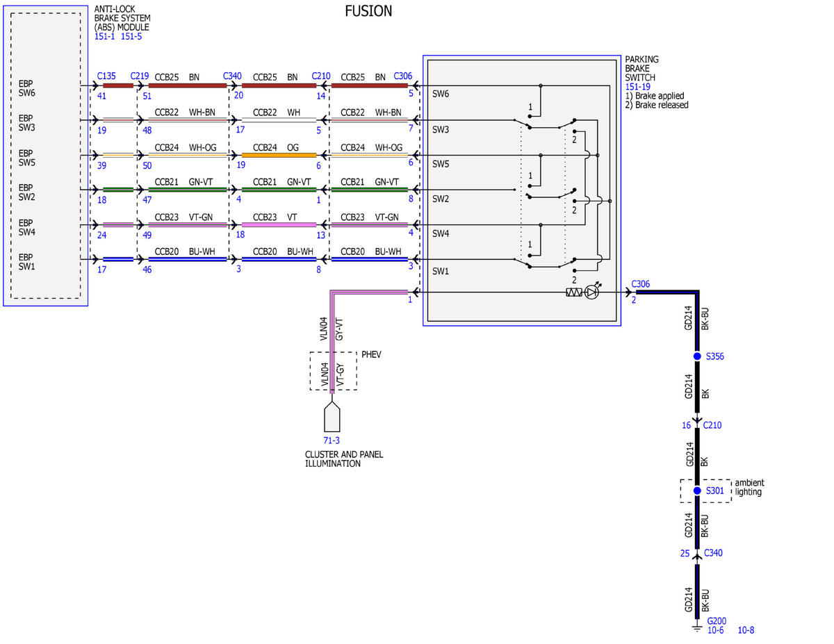Click the PARKING BRAKE SWITCH heading
This screenshot has height=644, width=834.
pos(642,69)
